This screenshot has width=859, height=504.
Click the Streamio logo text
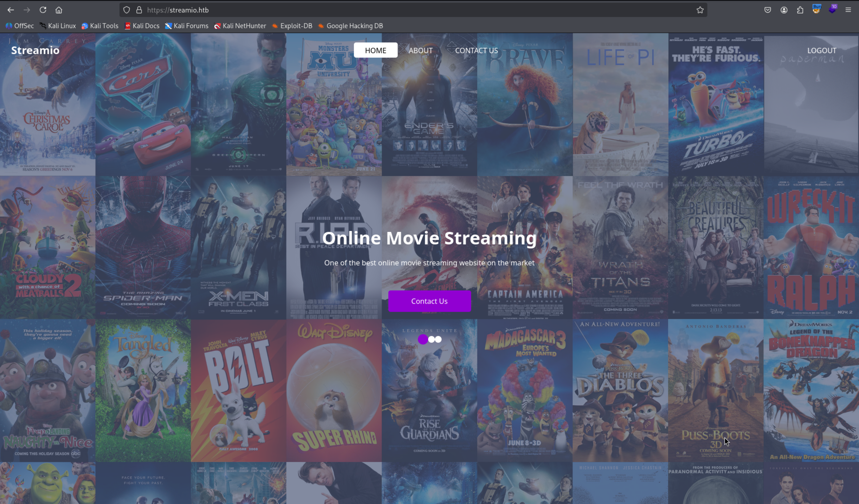click(35, 50)
